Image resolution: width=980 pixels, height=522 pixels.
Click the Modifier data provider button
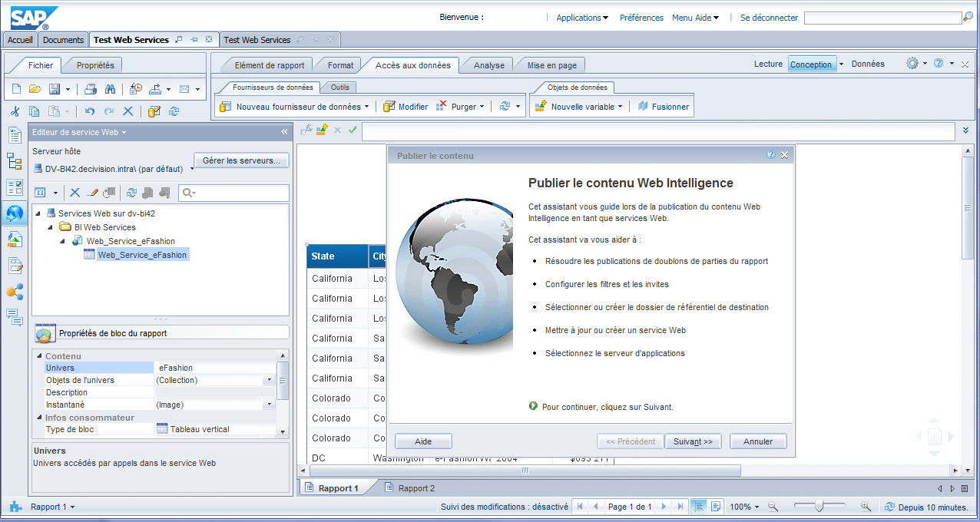pos(406,107)
